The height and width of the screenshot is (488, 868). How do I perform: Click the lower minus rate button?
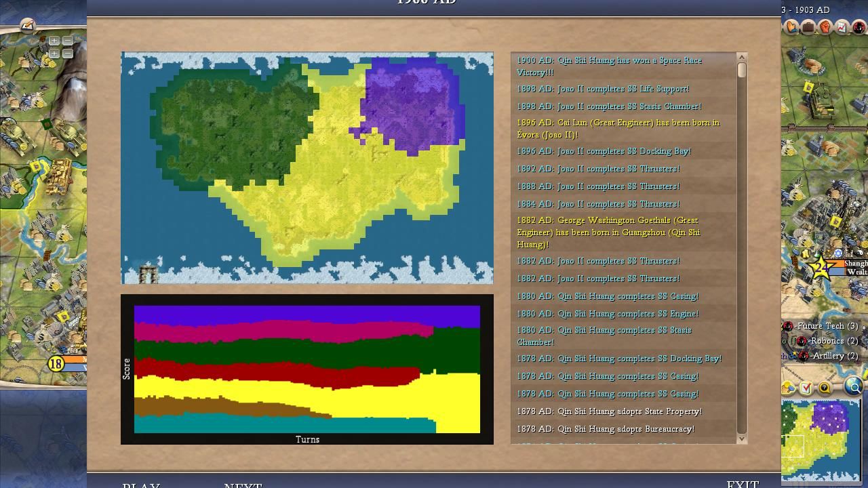[x=67, y=53]
